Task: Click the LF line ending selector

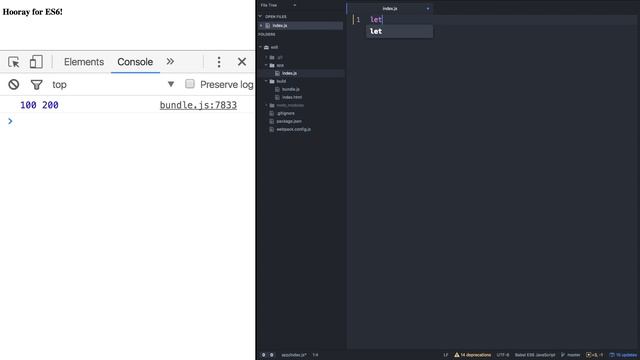Action: point(446,355)
